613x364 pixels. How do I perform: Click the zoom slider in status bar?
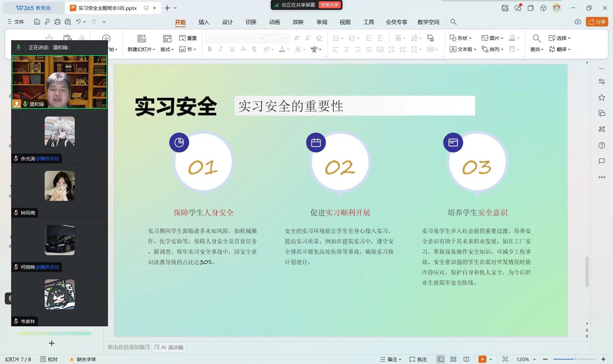tap(575, 359)
